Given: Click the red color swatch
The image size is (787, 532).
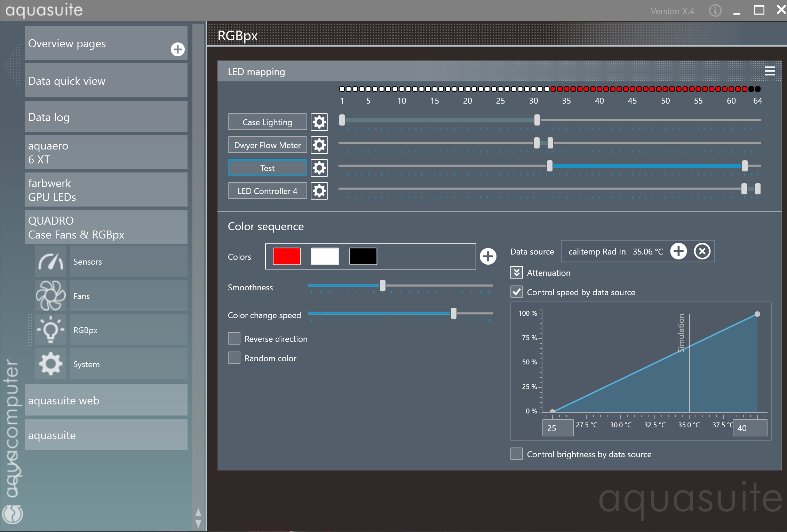Looking at the screenshot, I should 287,257.
